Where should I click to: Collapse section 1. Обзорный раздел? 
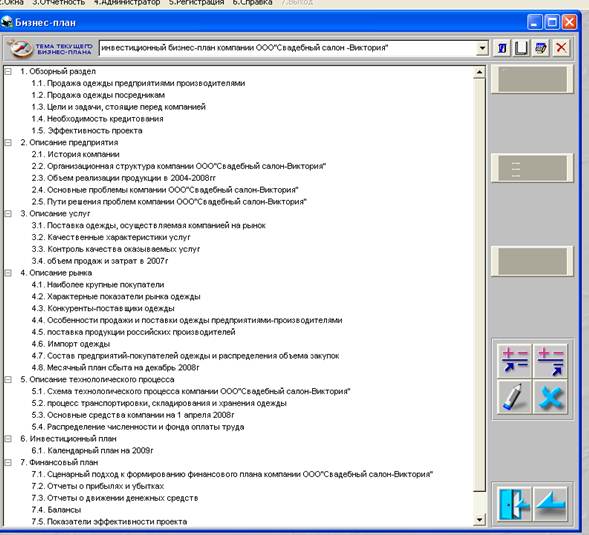[x=8, y=71]
